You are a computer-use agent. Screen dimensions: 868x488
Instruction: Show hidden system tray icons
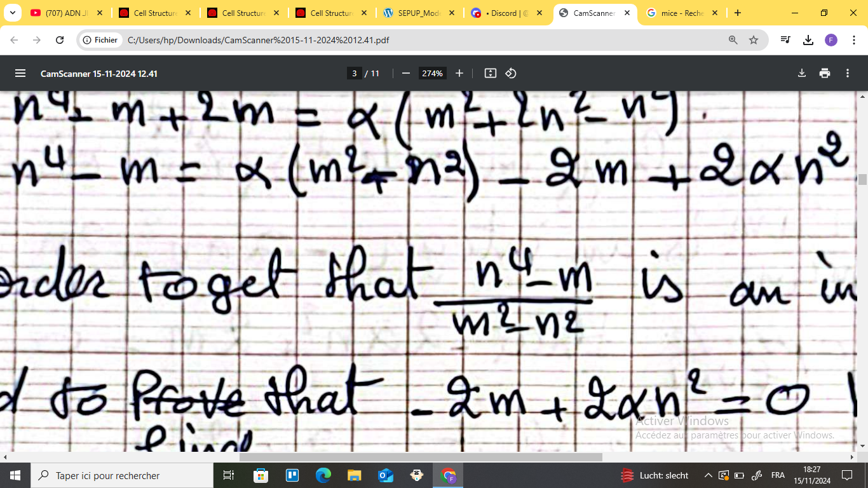pos(708,475)
